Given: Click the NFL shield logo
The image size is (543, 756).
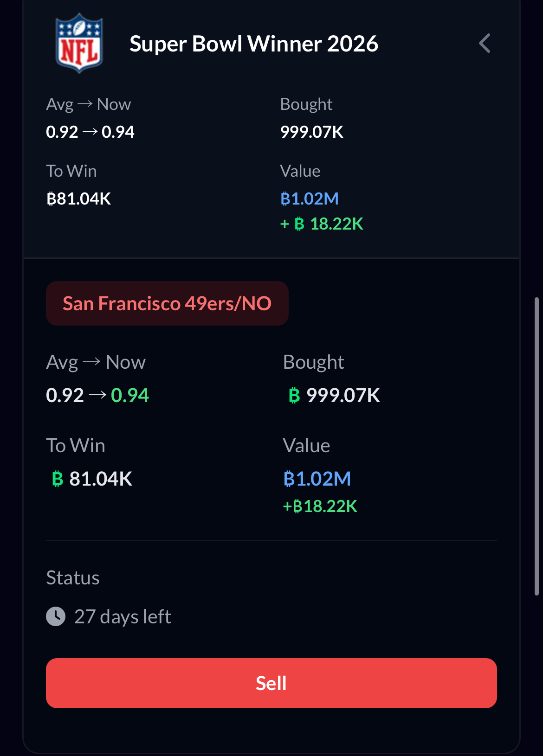Looking at the screenshot, I should [x=79, y=43].
